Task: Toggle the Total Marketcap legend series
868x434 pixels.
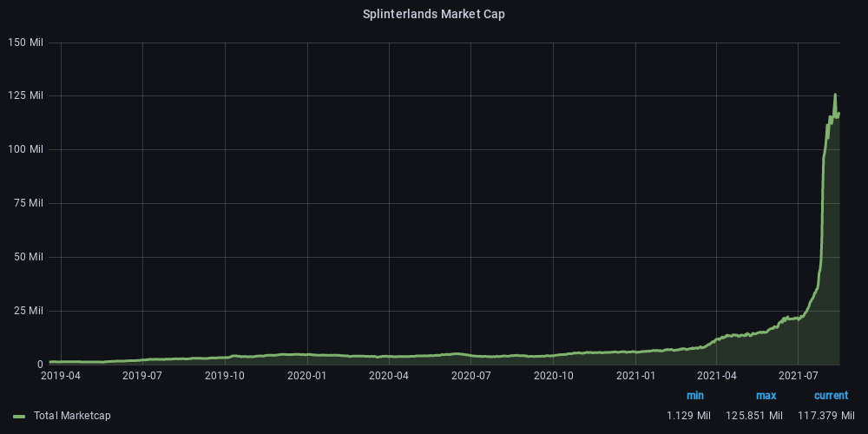Action: pos(72,416)
